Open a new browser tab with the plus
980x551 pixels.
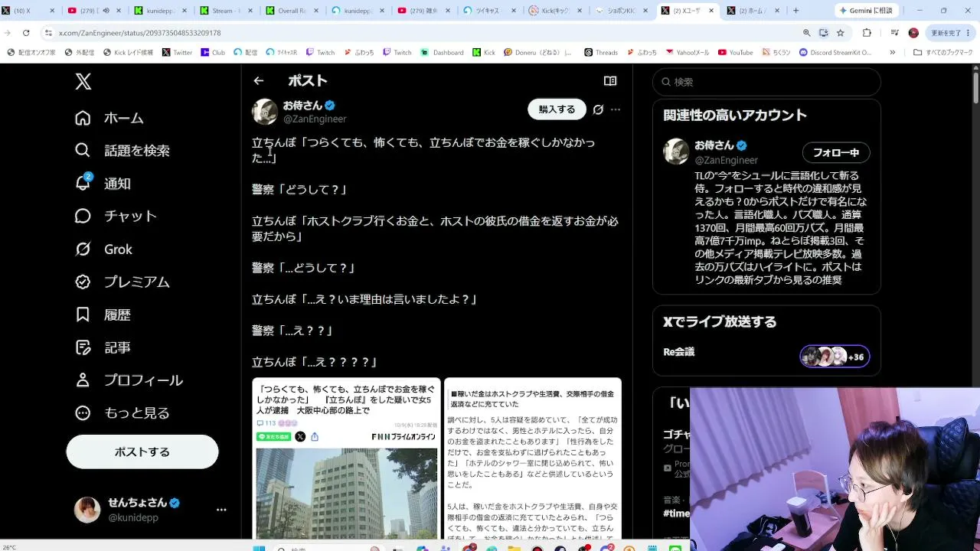click(796, 11)
